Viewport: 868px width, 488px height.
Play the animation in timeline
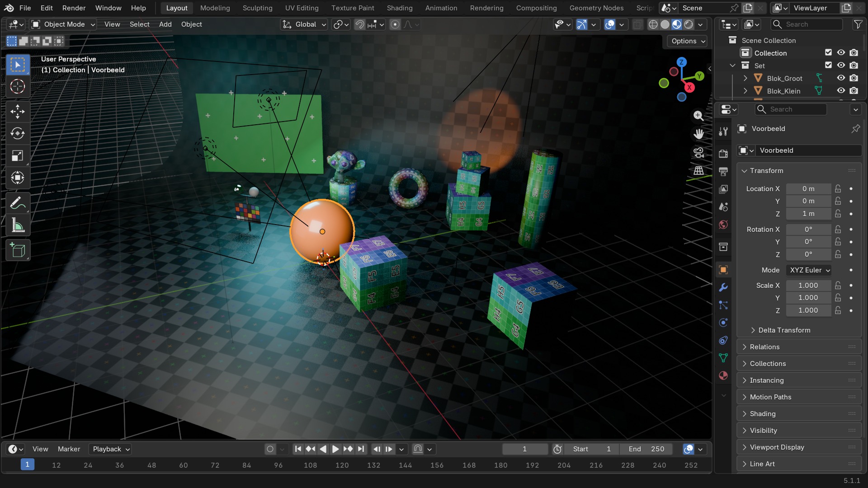click(x=335, y=449)
